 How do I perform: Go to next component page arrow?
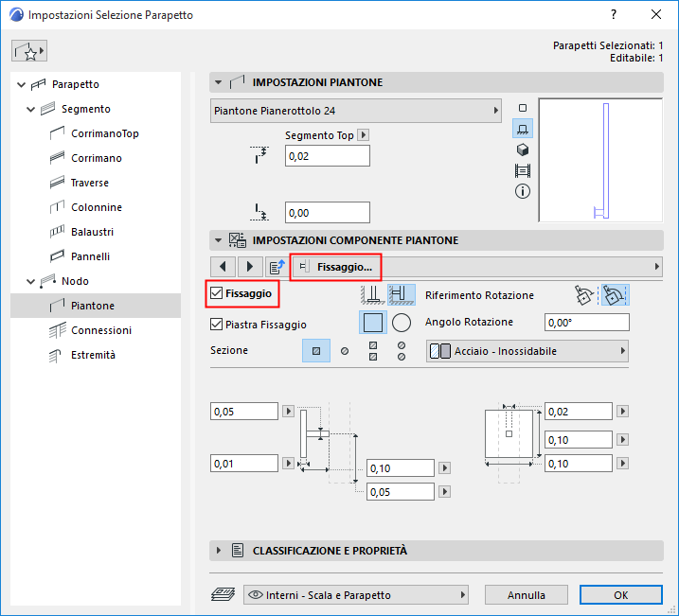[x=249, y=267]
